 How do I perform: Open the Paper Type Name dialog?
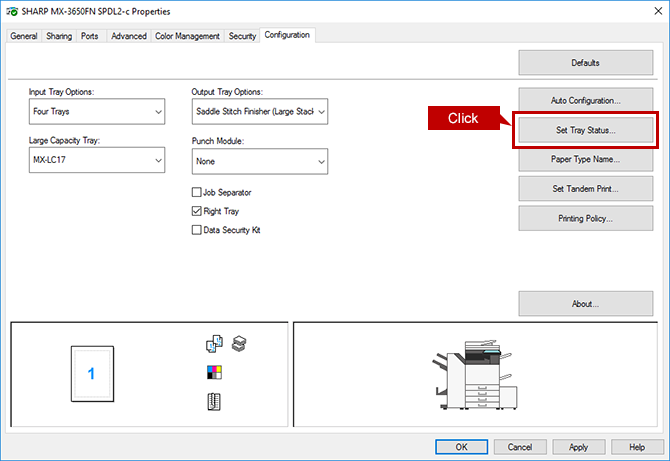(x=586, y=159)
